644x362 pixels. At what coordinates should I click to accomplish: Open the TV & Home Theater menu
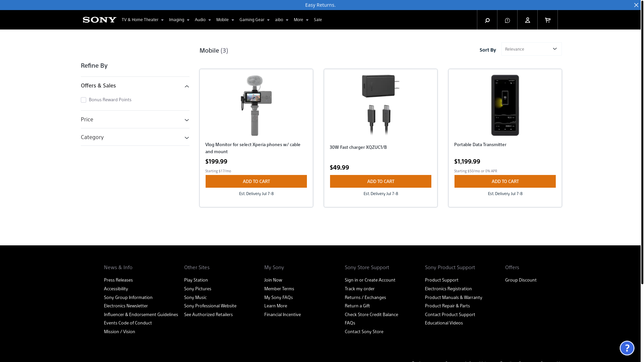143,20
